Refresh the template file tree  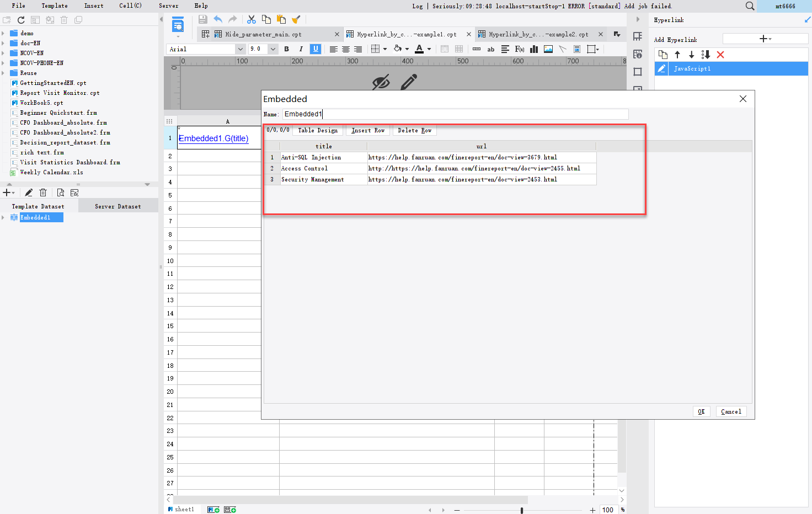pos(21,20)
